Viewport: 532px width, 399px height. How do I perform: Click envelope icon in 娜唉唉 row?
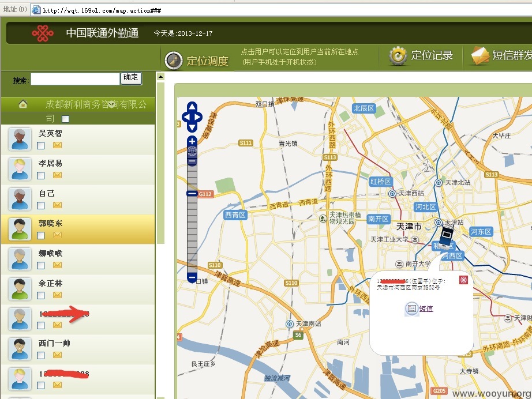coord(57,265)
